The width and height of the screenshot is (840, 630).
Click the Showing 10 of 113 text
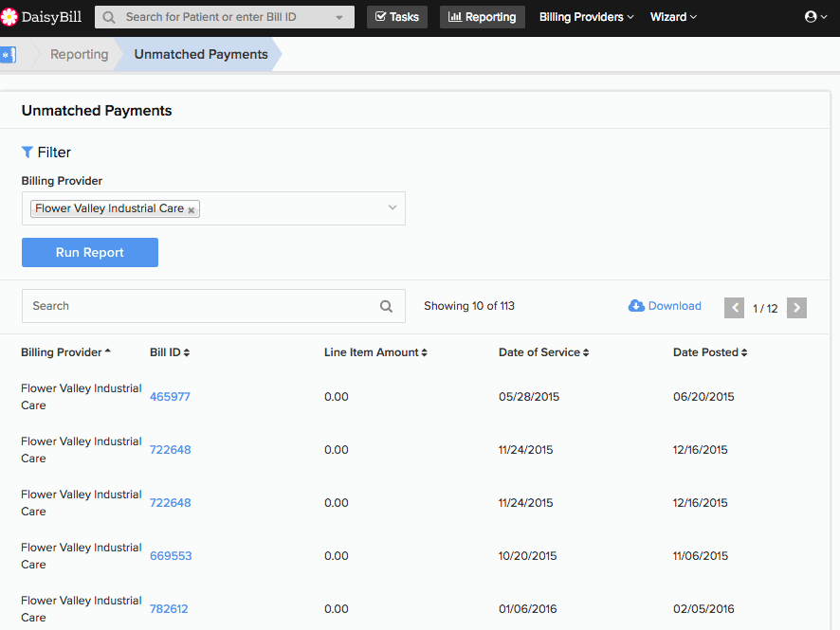coord(468,306)
